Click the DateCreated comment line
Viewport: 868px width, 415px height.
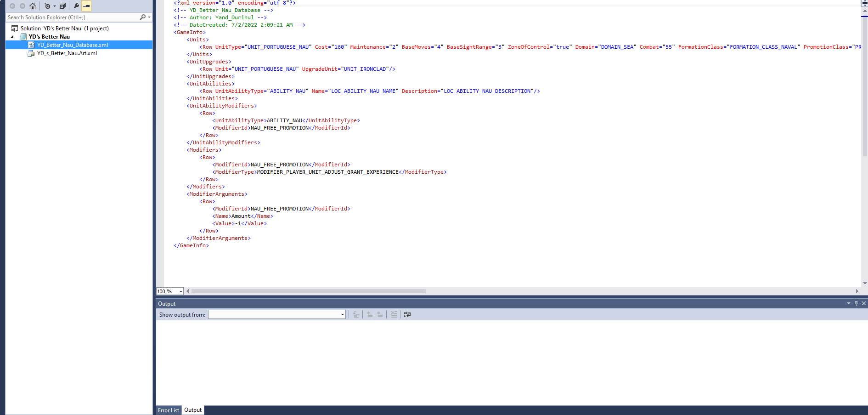239,25
